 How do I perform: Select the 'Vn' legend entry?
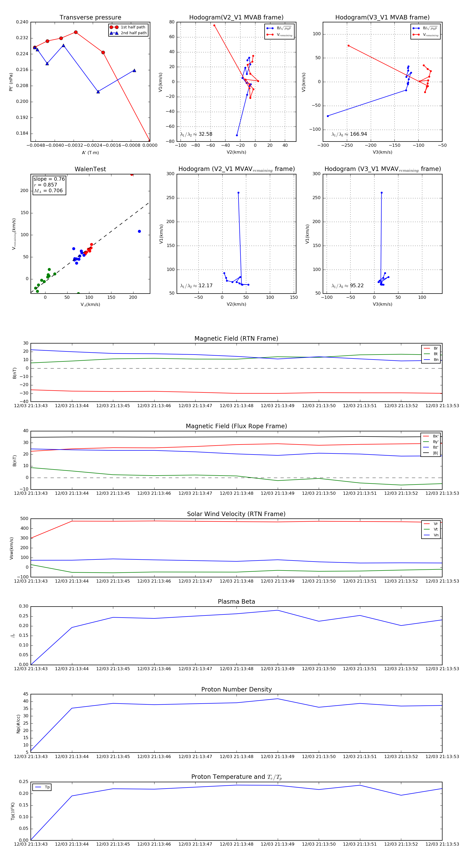point(431,535)
